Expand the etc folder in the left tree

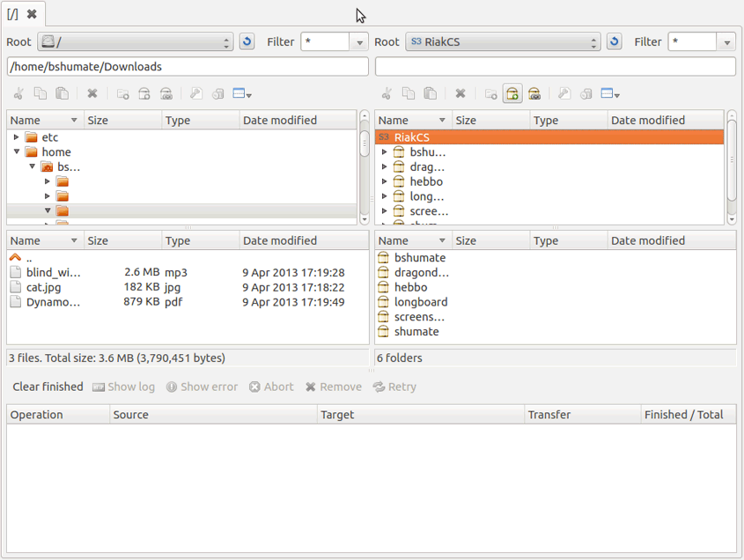[16, 137]
